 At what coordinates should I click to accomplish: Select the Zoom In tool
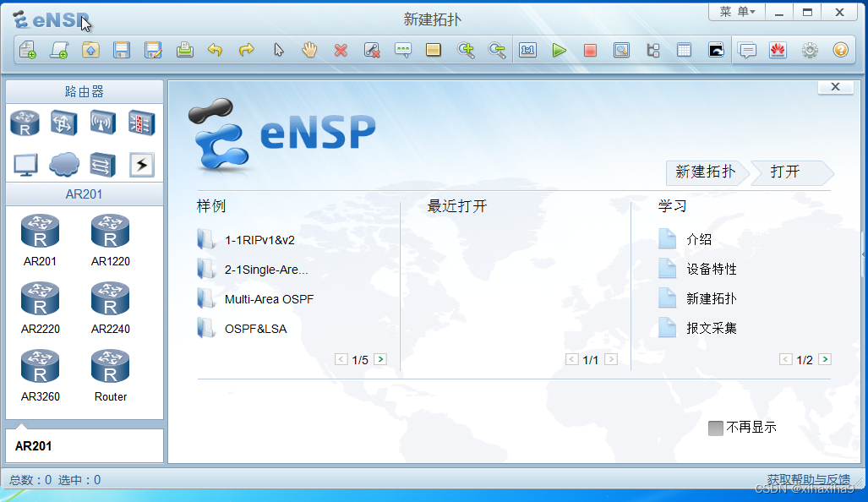click(466, 50)
